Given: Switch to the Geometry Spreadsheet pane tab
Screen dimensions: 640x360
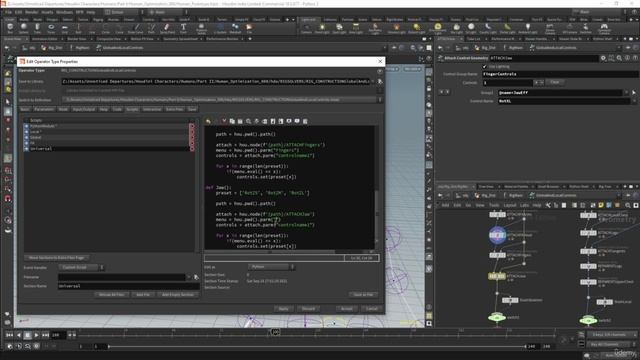Looking at the screenshot, I should coord(180,39).
